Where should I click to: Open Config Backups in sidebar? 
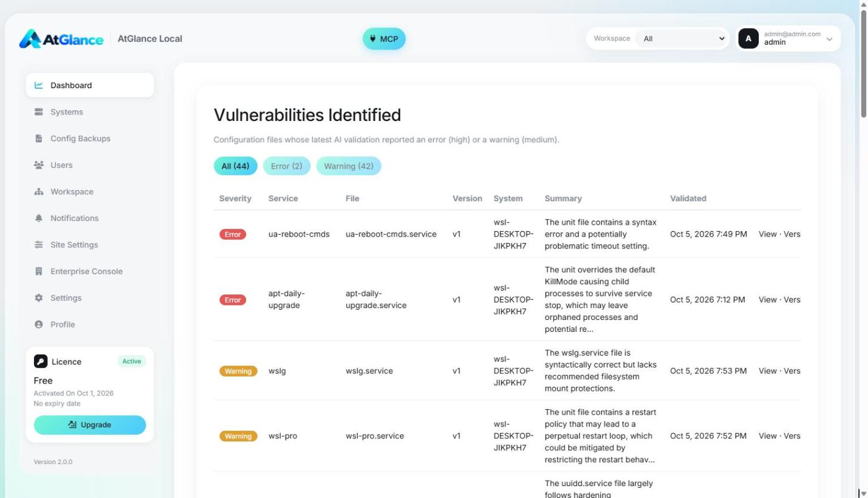click(90, 138)
